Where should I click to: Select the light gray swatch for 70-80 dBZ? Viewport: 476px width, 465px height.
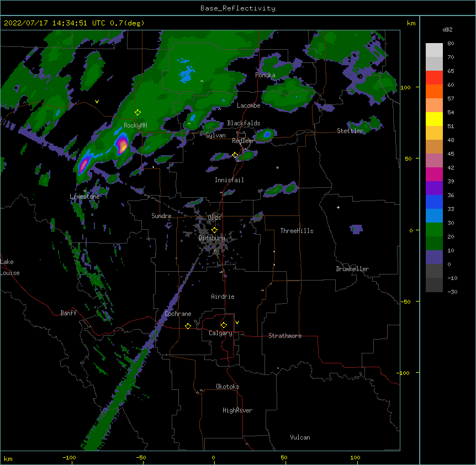click(434, 50)
